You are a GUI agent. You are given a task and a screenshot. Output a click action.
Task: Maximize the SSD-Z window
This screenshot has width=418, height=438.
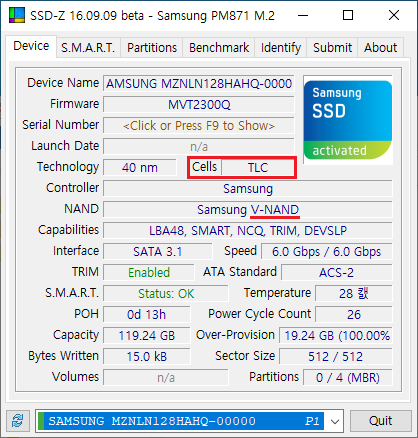pos(348,15)
